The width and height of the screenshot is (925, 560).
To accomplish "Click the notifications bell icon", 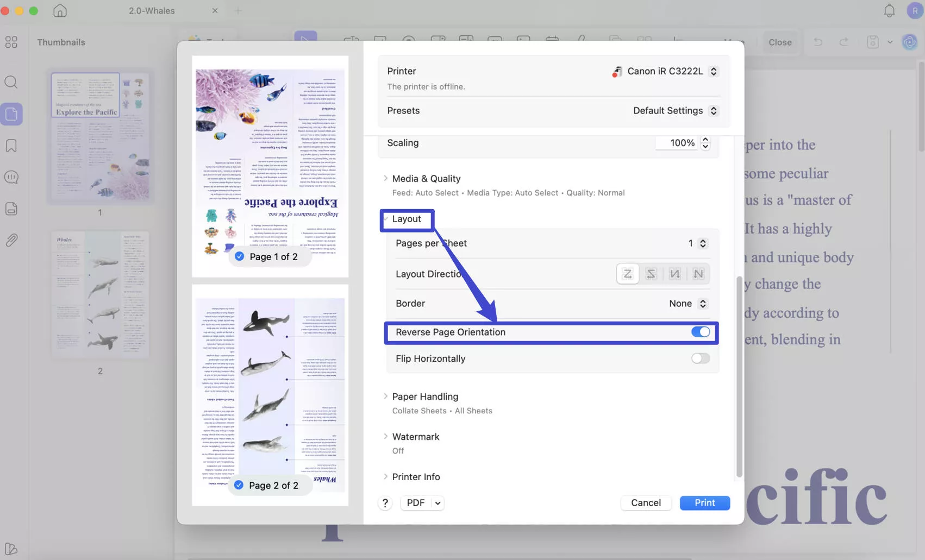I will [x=889, y=10].
